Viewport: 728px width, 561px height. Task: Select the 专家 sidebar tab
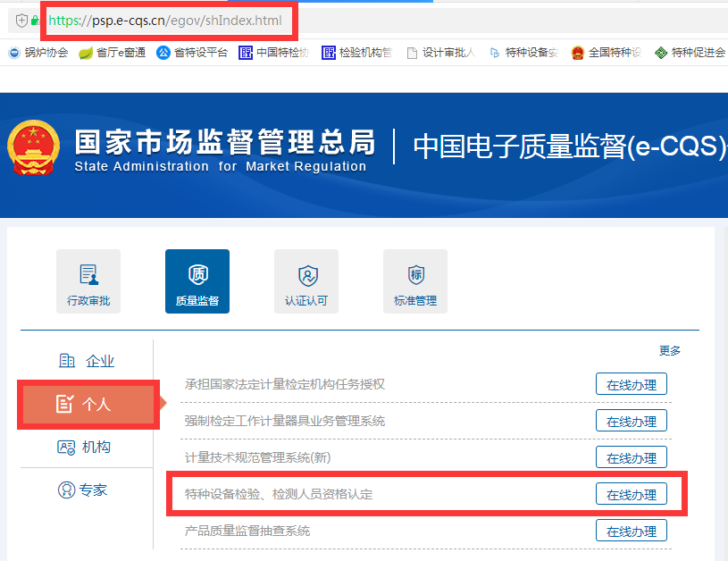point(88,490)
